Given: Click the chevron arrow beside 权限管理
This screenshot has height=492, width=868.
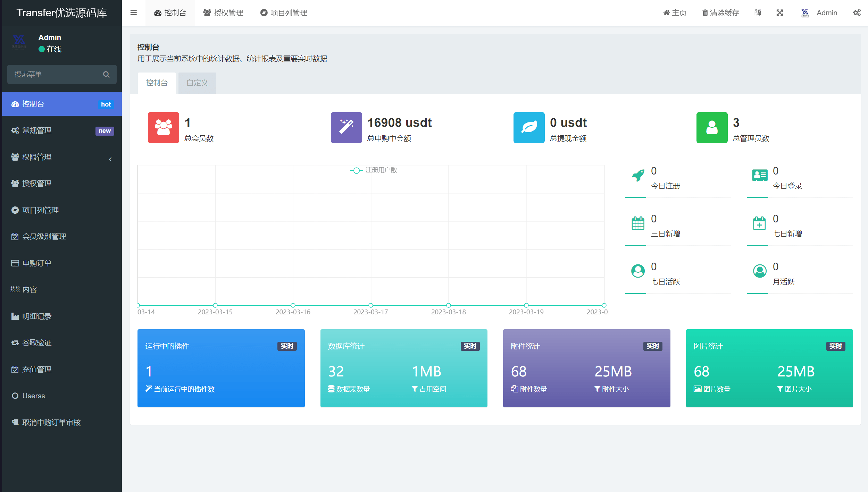Looking at the screenshot, I should (x=110, y=159).
